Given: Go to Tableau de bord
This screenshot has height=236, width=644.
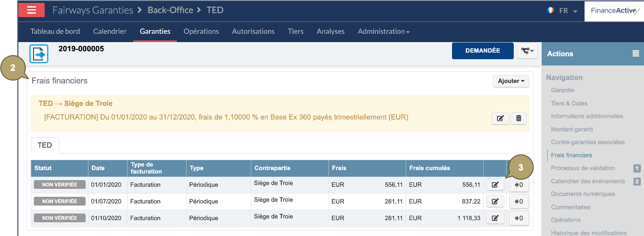Looking at the screenshot, I should (x=55, y=31).
